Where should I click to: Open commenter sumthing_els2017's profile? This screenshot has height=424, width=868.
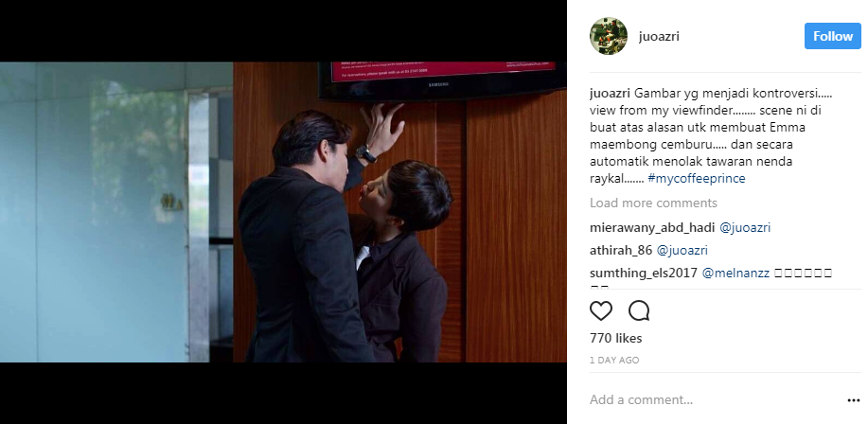tap(644, 273)
